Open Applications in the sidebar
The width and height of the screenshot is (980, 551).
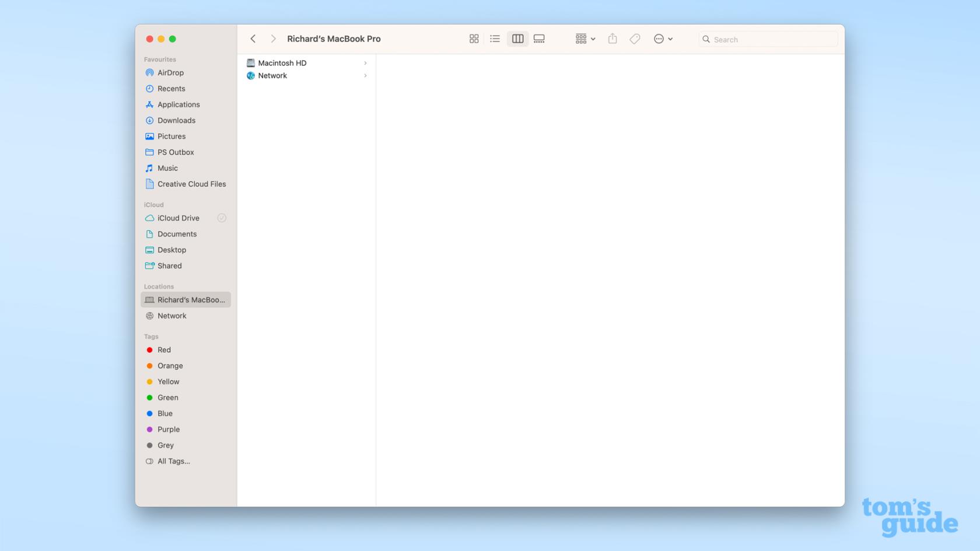[186, 104]
